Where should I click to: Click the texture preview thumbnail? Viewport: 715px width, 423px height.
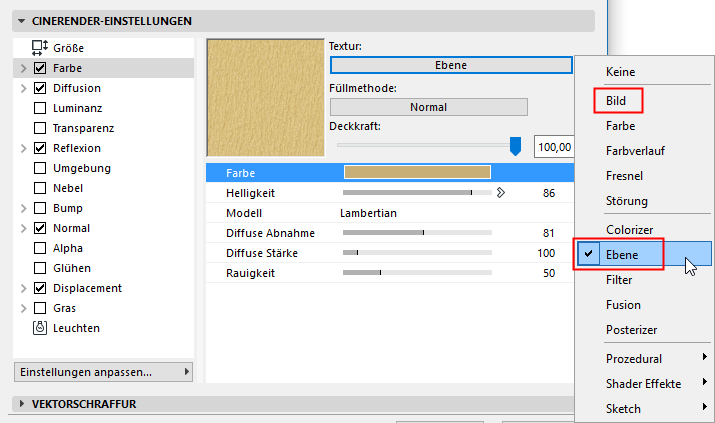266,98
